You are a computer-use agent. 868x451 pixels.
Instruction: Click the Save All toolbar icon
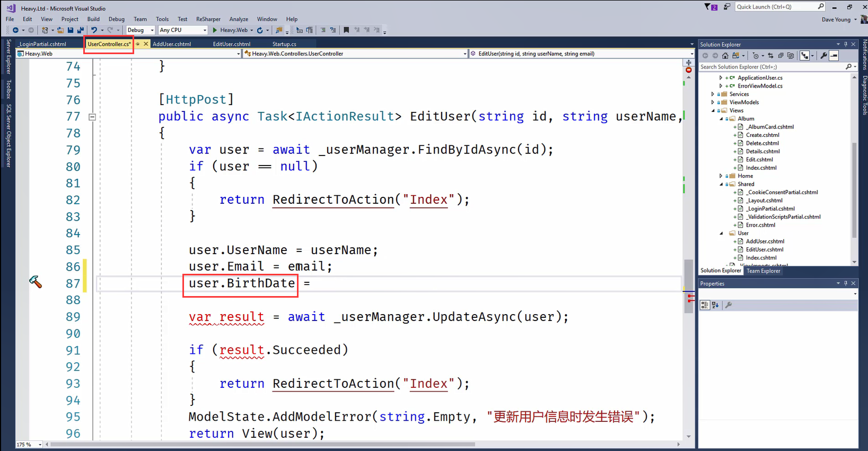click(80, 30)
